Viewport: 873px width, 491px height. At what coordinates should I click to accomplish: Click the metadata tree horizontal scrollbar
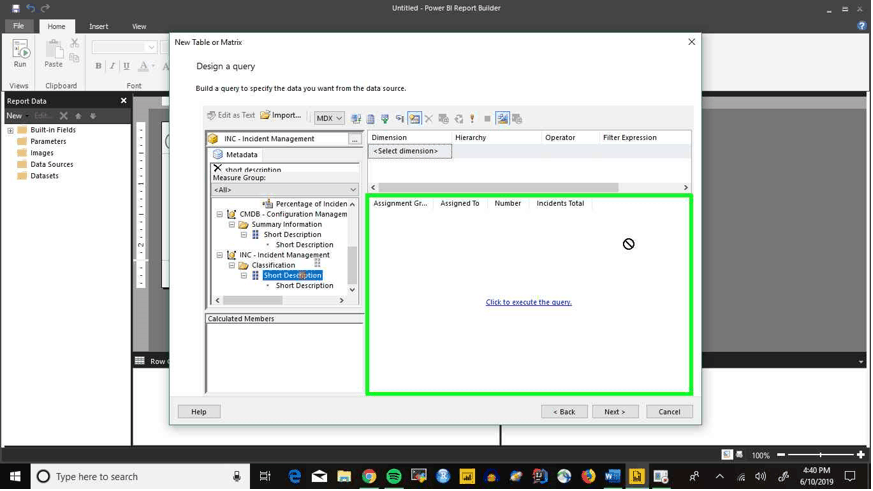253,301
